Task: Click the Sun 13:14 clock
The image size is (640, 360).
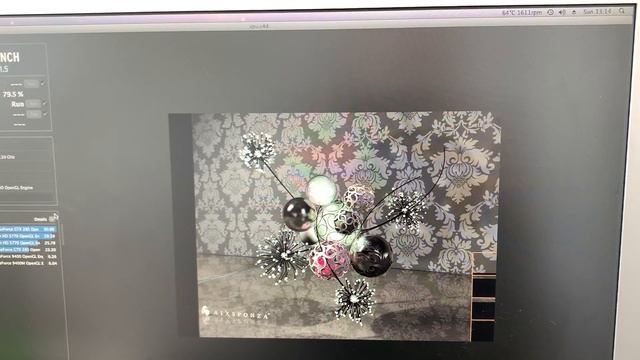Action: coord(597,12)
